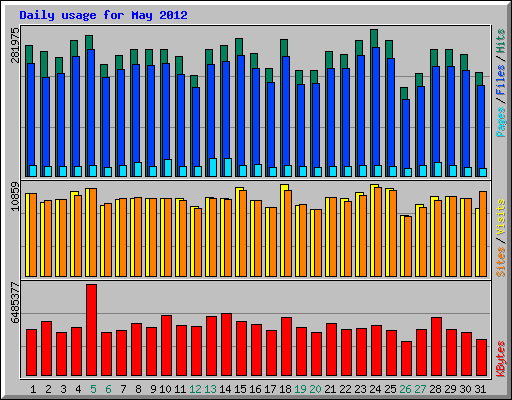Select the Pages legend label
Screen dimensions: 512x400
click(501, 122)
